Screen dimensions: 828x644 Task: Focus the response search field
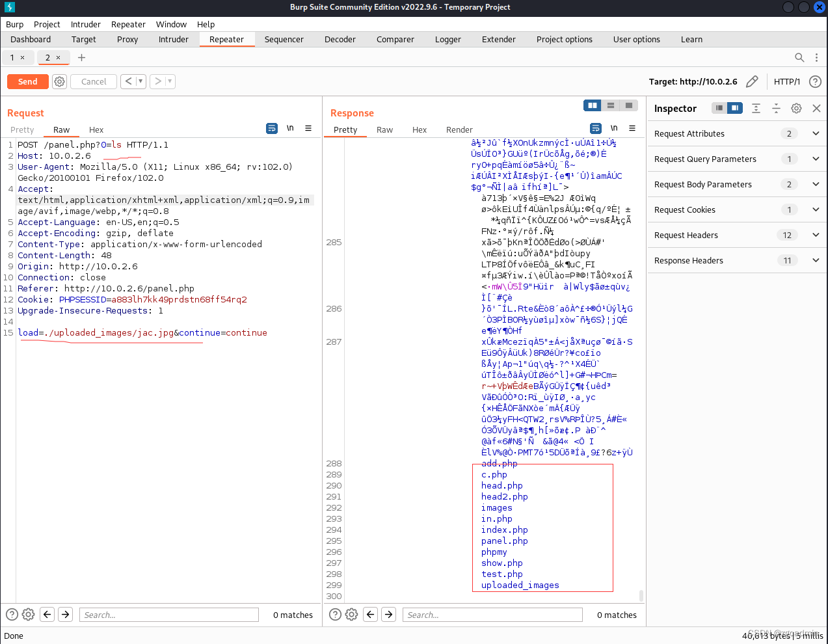point(492,615)
